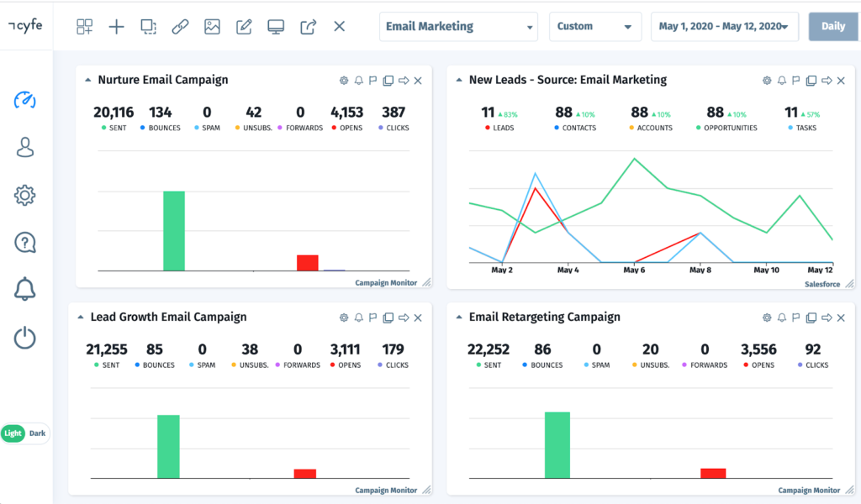Close the New Leads widget

841,81
